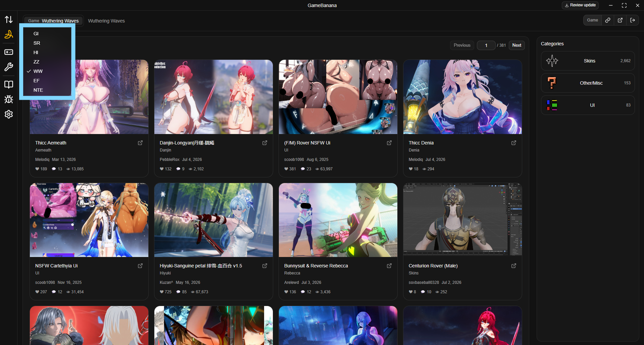Open the bug report icon in sidebar

pyautogui.click(x=9, y=99)
